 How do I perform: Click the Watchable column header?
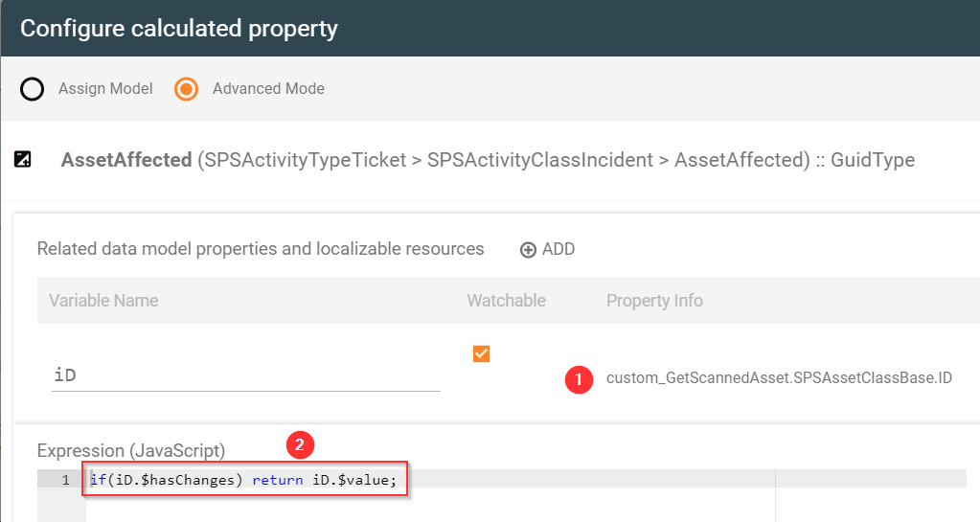506,301
